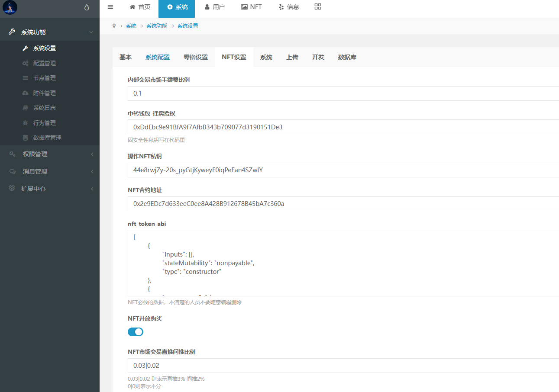Toggle NFT开放购买 switch
Screen dimensions: 559x392
[x=136, y=332]
